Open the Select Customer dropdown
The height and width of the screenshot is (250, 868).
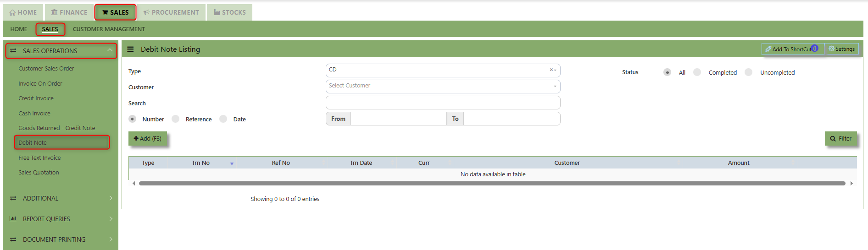(x=443, y=86)
